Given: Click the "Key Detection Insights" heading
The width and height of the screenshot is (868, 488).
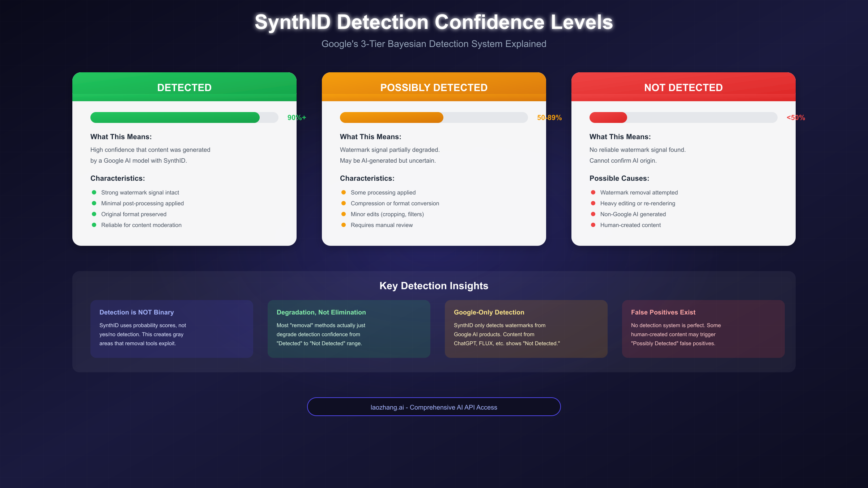Looking at the screenshot, I should click(x=434, y=286).
